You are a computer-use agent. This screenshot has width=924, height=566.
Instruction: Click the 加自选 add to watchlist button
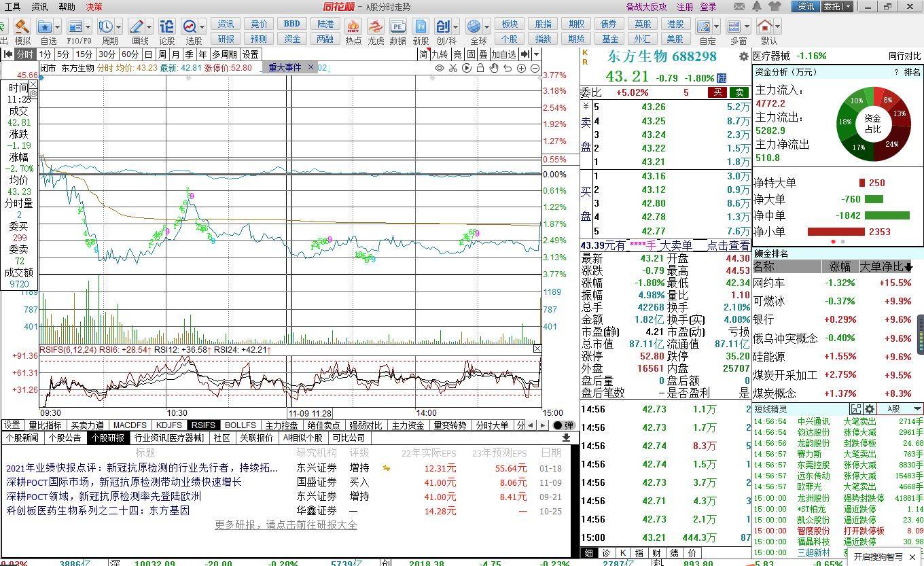tap(503, 54)
